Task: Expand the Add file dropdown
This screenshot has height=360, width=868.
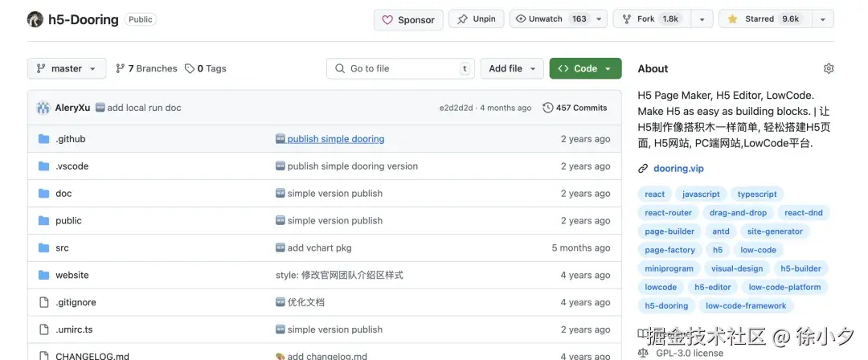Action: coord(512,68)
